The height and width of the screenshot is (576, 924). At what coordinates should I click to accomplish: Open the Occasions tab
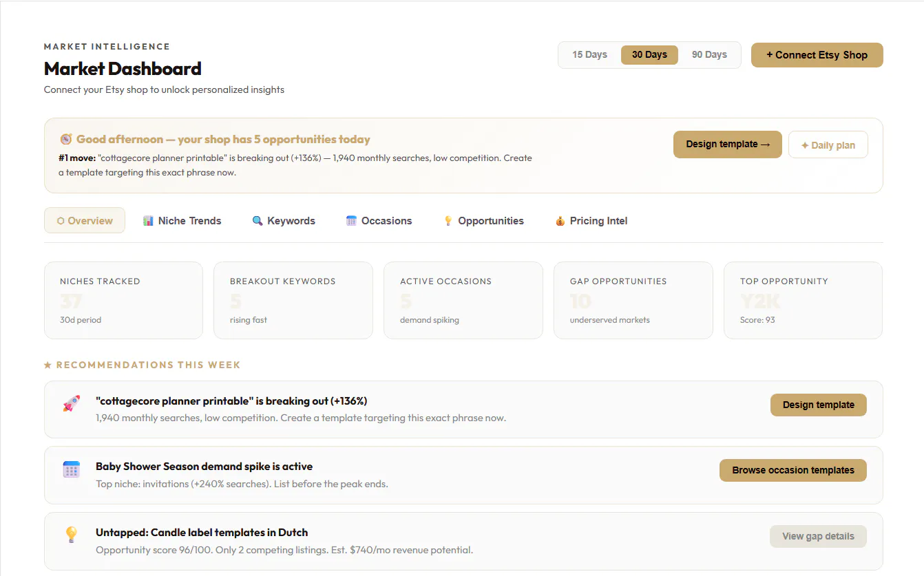click(379, 221)
